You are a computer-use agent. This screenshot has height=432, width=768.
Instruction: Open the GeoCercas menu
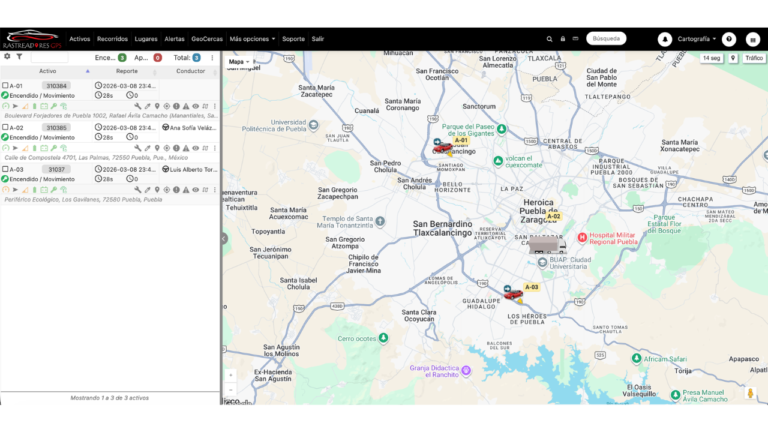click(207, 39)
